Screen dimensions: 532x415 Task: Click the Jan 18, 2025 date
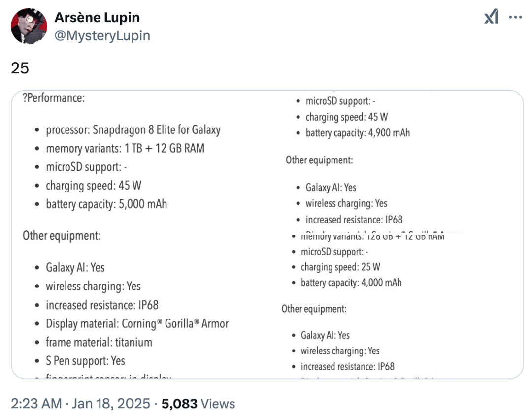coord(111,404)
